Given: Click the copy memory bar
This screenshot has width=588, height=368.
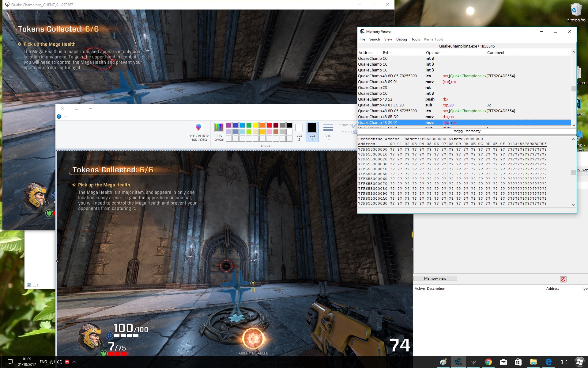Looking at the screenshot, I should [x=467, y=131].
